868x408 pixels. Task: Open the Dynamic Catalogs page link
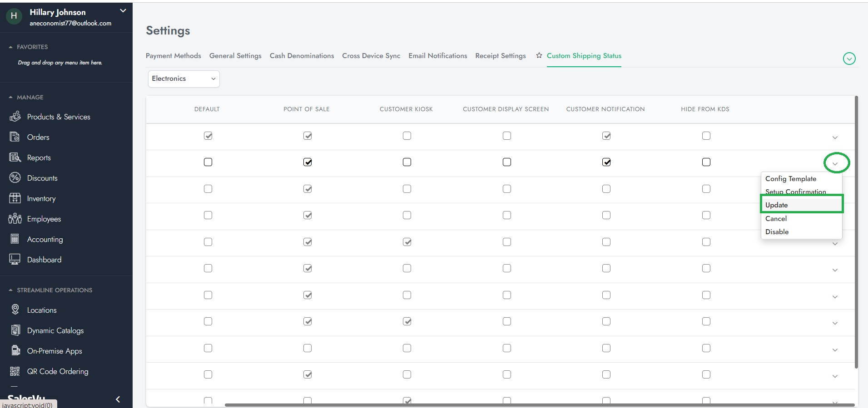[55, 330]
